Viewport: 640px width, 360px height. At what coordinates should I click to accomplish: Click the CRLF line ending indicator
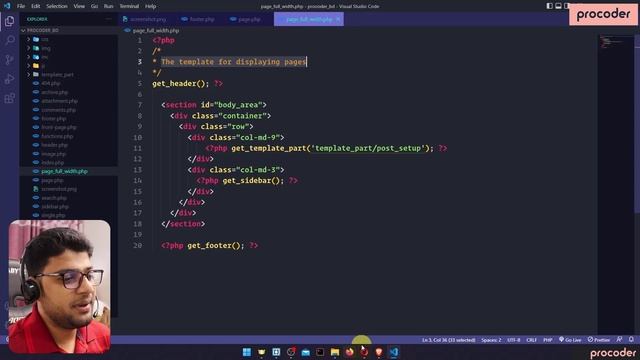click(531, 340)
